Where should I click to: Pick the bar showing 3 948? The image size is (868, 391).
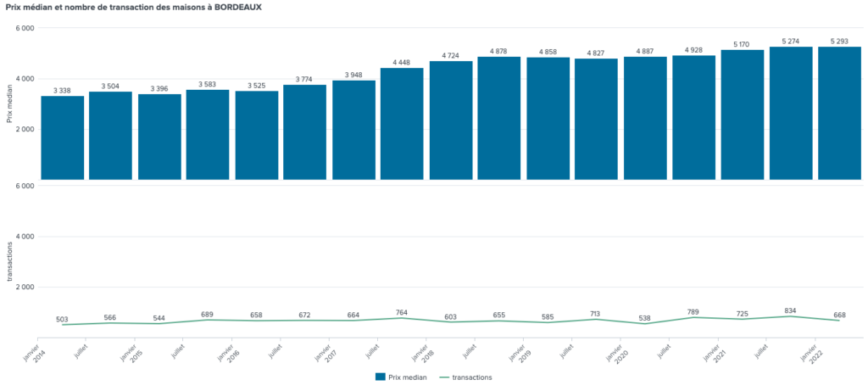[353, 130]
